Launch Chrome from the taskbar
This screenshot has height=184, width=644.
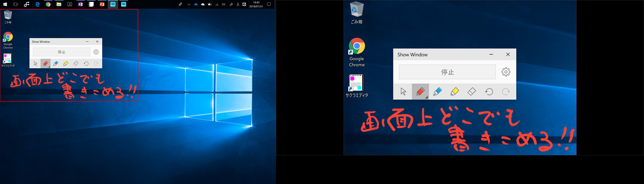(48, 4)
